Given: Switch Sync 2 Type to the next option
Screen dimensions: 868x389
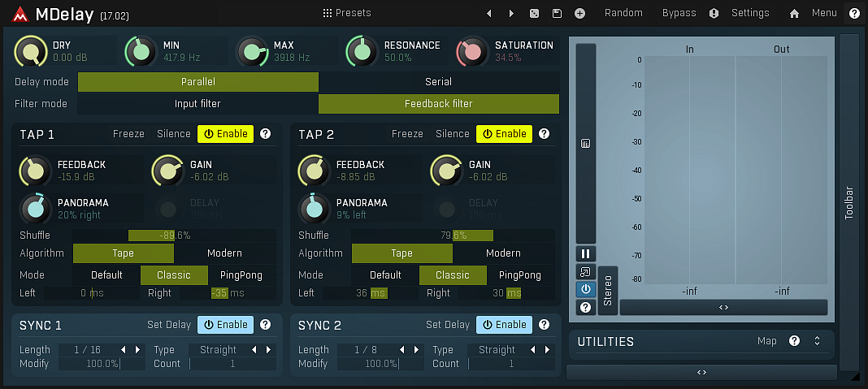Looking at the screenshot, I should coord(547,350).
